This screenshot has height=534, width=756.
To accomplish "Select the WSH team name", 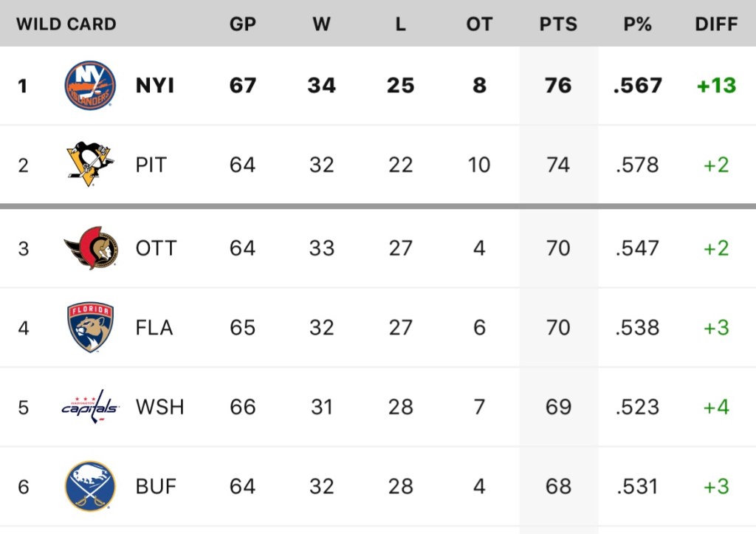I will point(159,407).
